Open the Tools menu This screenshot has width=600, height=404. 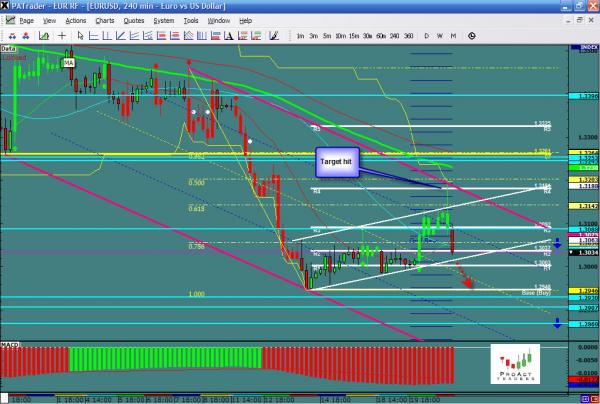pyautogui.click(x=190, y=20)
